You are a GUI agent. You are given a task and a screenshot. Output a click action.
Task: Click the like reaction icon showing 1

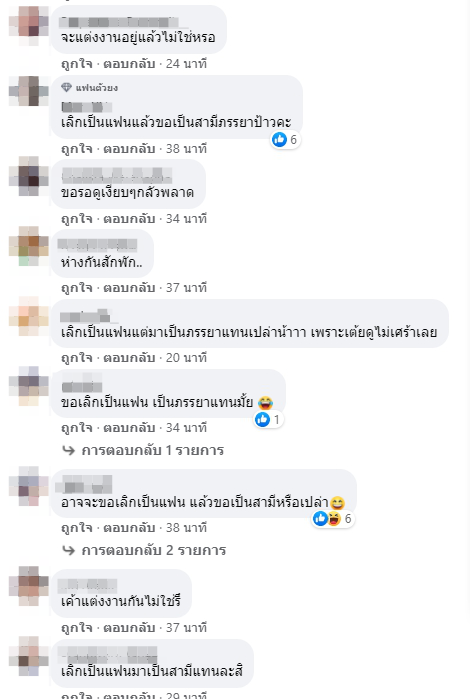(x=263, y=419)
